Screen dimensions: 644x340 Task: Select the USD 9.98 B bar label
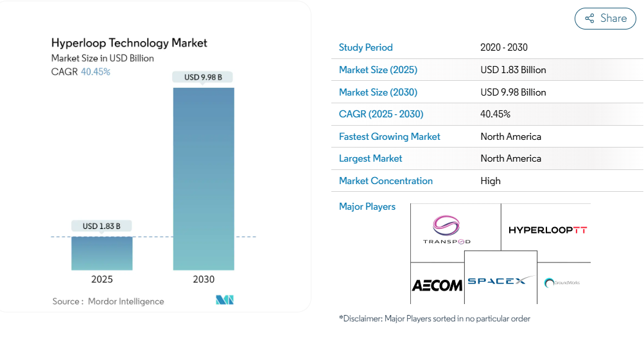click(203, 77)
